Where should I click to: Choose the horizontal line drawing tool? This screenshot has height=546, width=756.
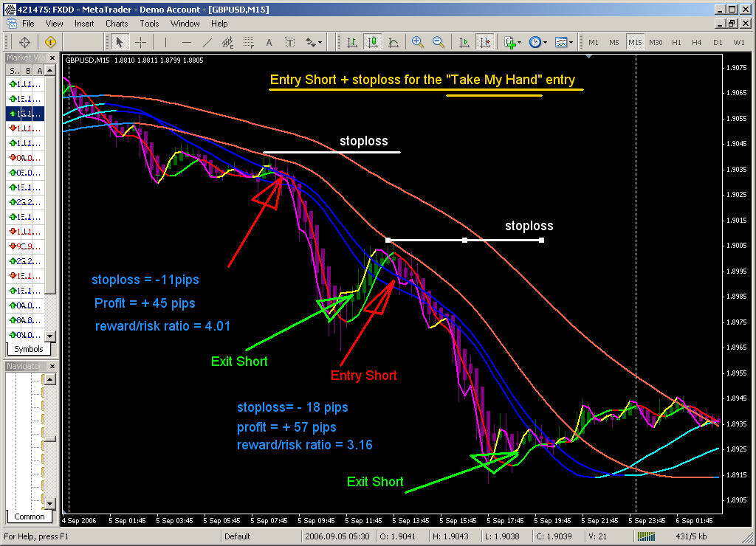[187, 42]
